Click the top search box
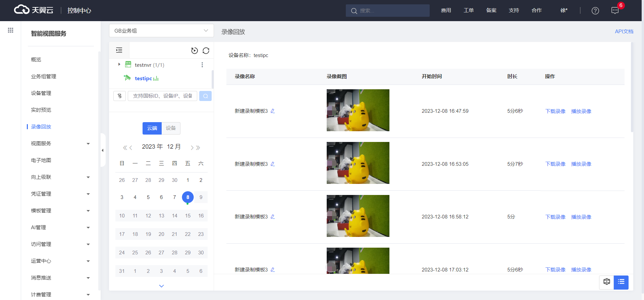 pyautogui.click(x=387, y=10)
